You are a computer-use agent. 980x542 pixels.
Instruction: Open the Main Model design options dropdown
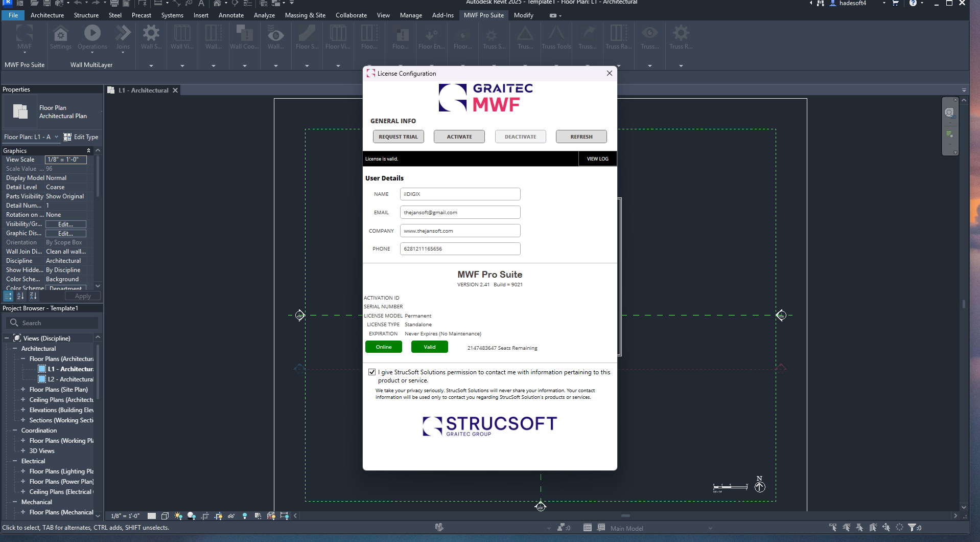tap(661, 528)
